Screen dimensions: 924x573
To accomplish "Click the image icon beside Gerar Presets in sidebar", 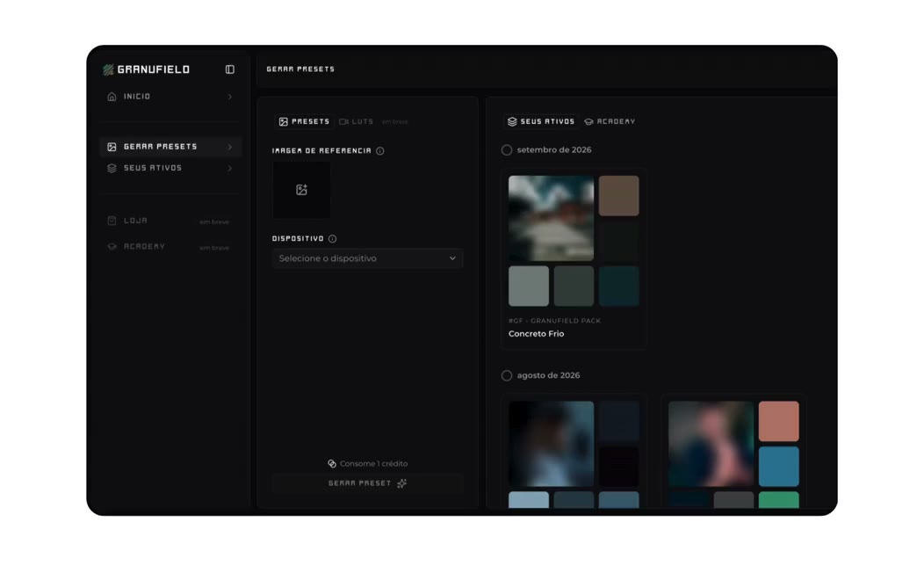I will (112, 147).
